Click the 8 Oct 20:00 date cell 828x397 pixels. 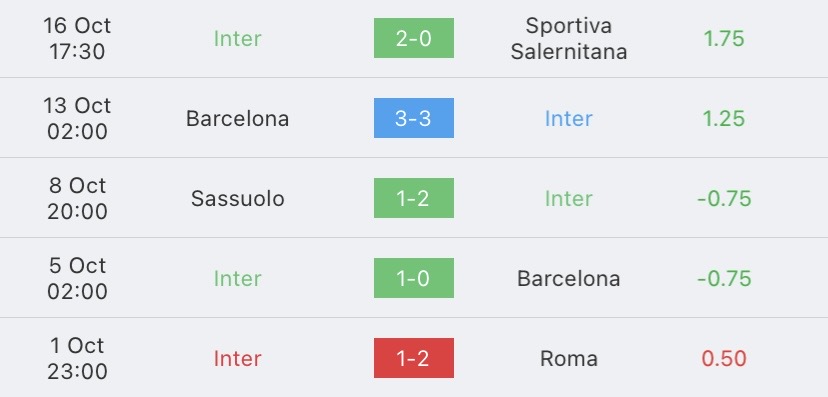tap(77, 198)
